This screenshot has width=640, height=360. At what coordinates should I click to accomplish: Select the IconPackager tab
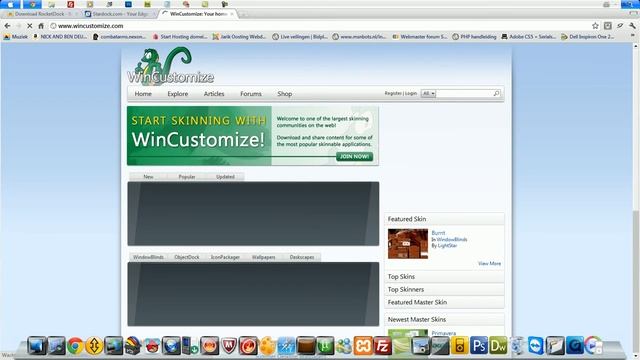(x=225, y=257)
